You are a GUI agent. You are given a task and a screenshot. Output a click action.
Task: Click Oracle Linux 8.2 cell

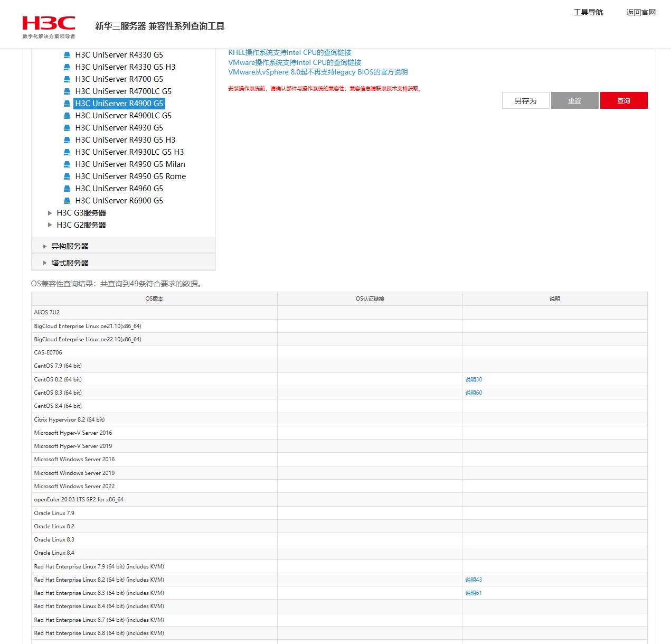pyautogui.click(x=154, y=526)
